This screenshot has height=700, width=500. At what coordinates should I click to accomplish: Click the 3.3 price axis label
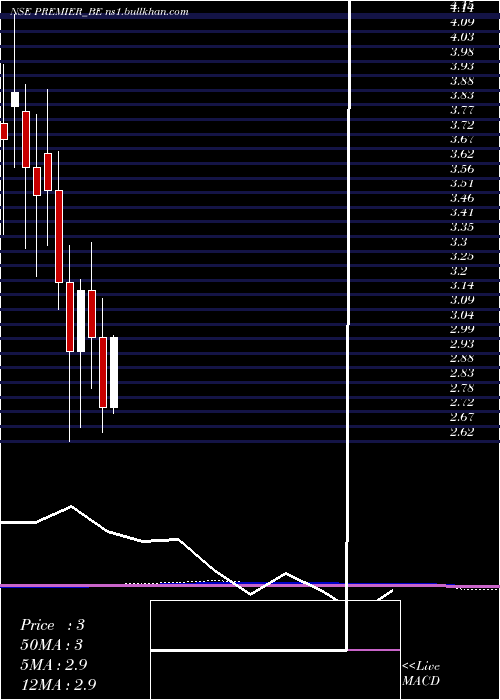(459, 242)
